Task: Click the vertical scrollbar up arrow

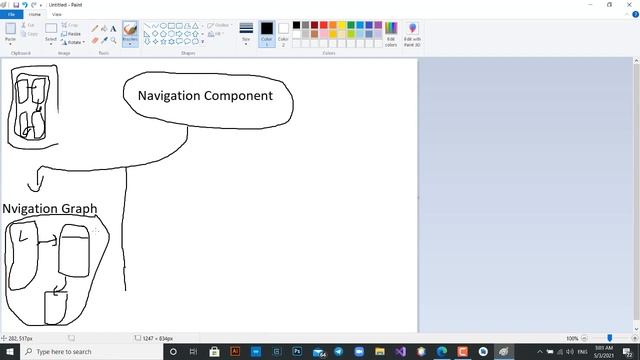Action: 636,61
